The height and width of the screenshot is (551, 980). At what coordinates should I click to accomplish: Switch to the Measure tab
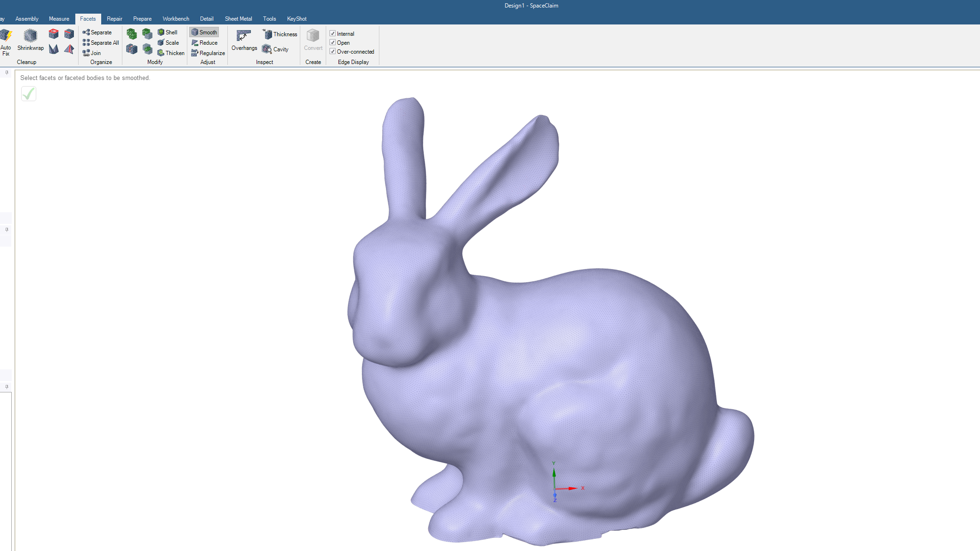(x=59, y=19)
